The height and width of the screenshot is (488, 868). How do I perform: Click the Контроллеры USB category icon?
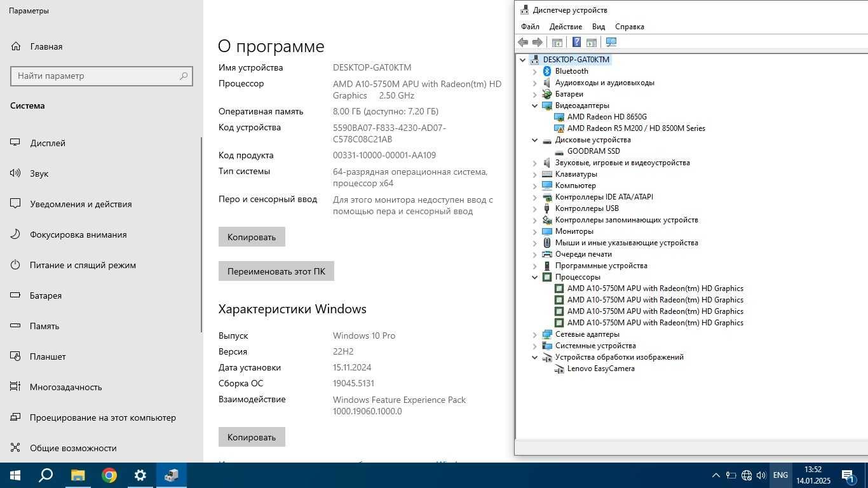point(547,208)
